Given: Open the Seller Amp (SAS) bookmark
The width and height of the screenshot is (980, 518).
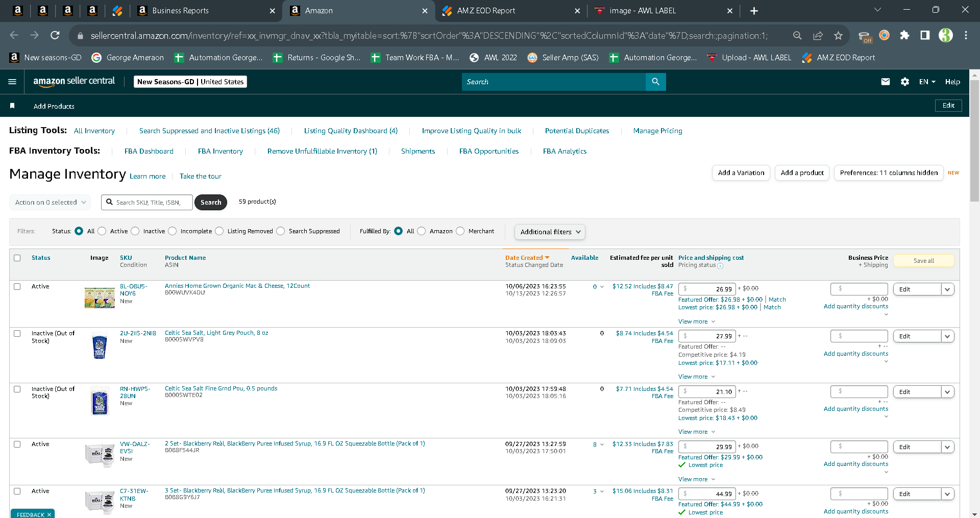Looking at the screenshot, I should click(x=563, y=58).
